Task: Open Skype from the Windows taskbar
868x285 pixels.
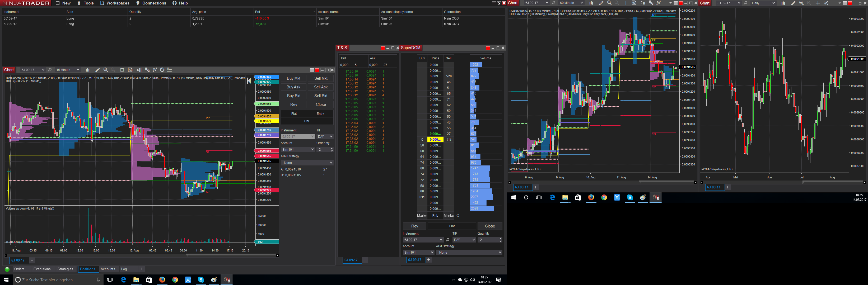Action: (201, 280)
